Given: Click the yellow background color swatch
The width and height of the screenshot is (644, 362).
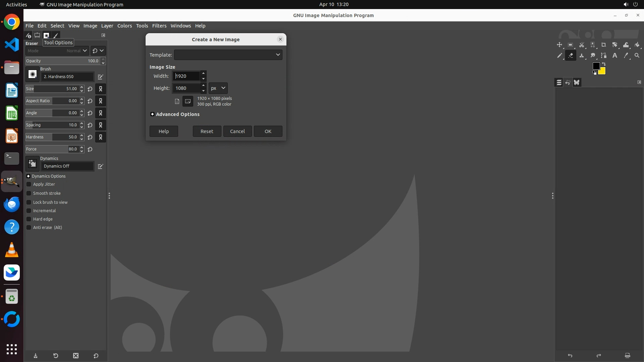Looking at the screenshot, I should (603, 72).
